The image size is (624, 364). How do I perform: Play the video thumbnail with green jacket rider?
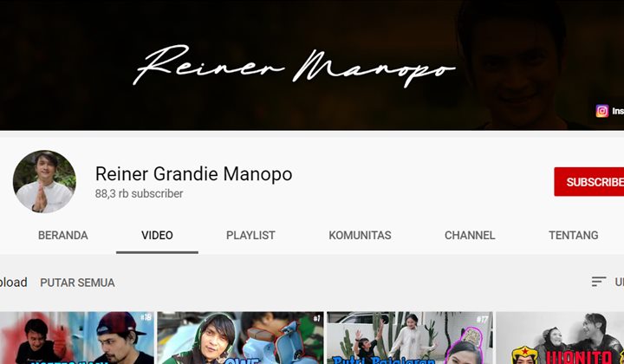click(x=240, y=338)
